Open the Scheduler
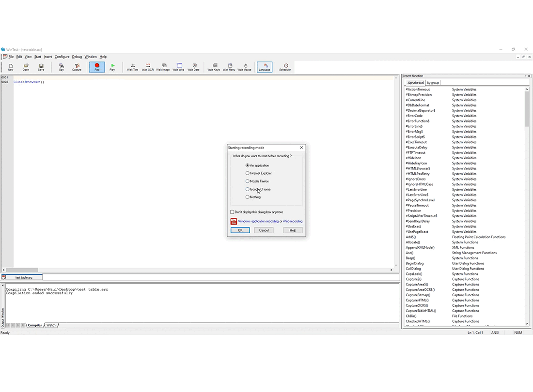Viewport: 533px width, 392px height. point(285,67)
